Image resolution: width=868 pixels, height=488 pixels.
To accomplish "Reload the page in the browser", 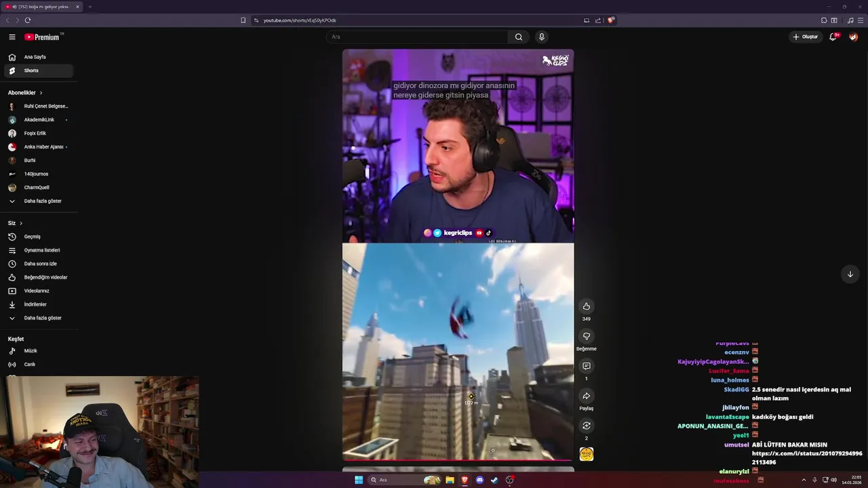I will 28,20.
